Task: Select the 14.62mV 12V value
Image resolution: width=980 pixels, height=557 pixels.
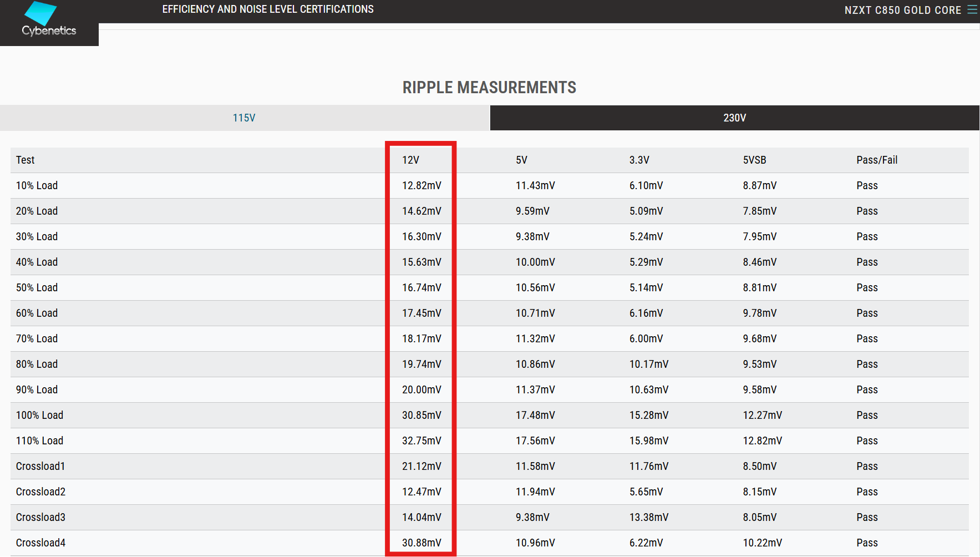Action: 422,211
